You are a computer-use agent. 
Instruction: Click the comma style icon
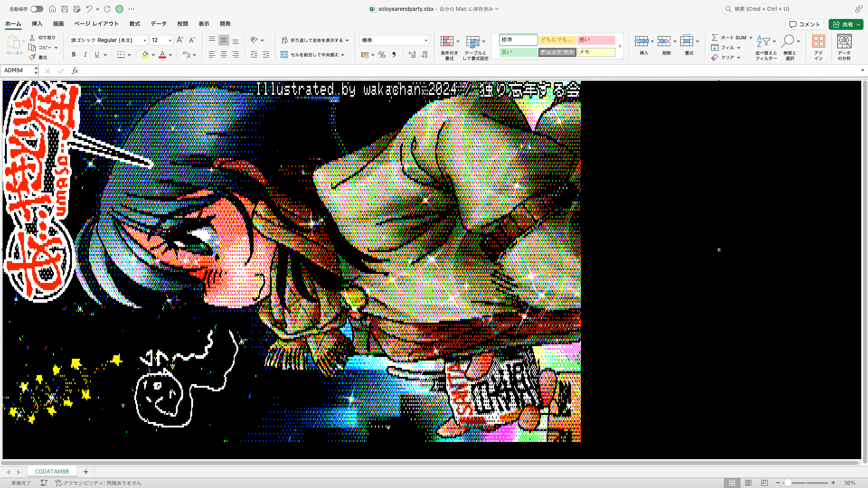(x=394, y=55)
